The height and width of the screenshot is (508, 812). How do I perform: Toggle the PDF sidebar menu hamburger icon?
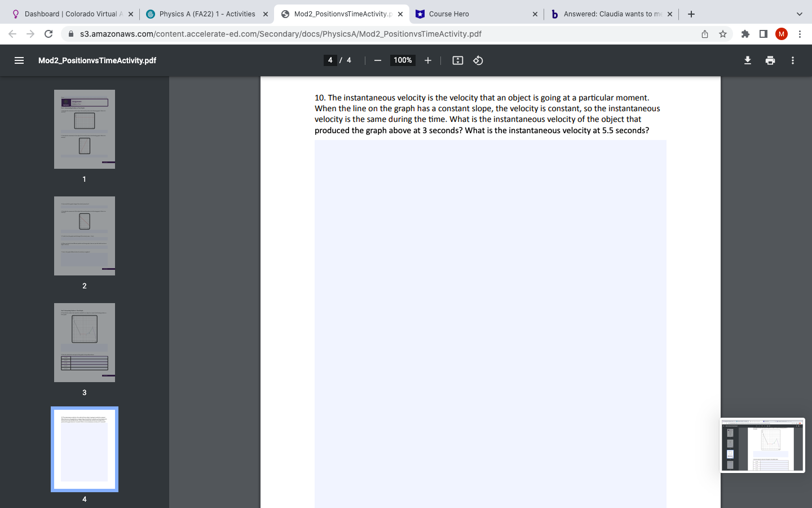click(x=19, y=60)
